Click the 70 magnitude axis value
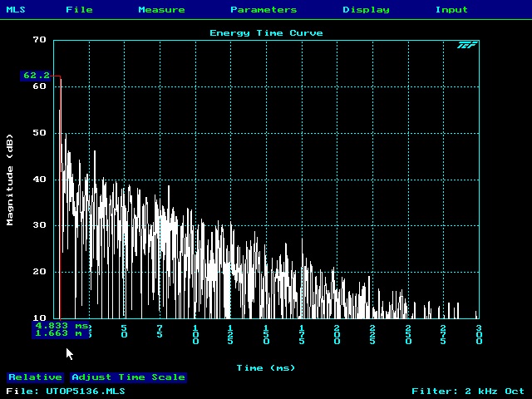532x399 pixels. pyautogui.click(x=39, y=40)
